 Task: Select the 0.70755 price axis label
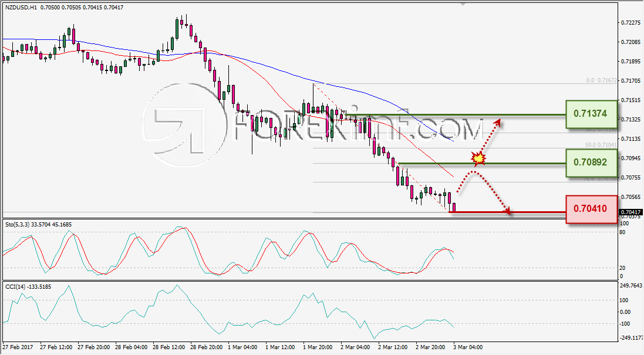pos(631,178)
